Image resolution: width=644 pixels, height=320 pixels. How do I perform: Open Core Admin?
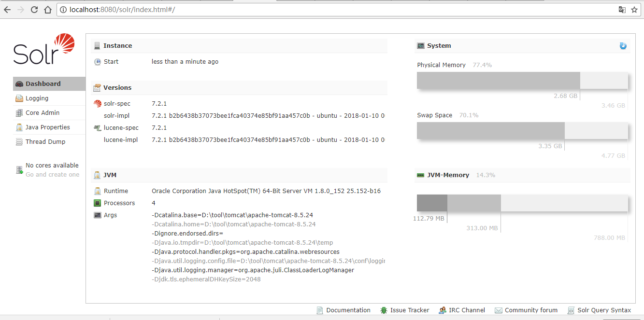point(49,113)
